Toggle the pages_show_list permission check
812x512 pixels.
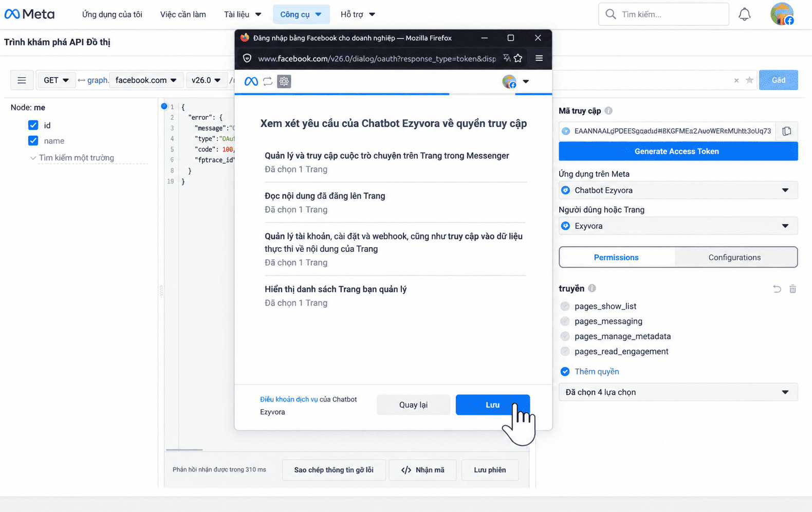point(565,306)
